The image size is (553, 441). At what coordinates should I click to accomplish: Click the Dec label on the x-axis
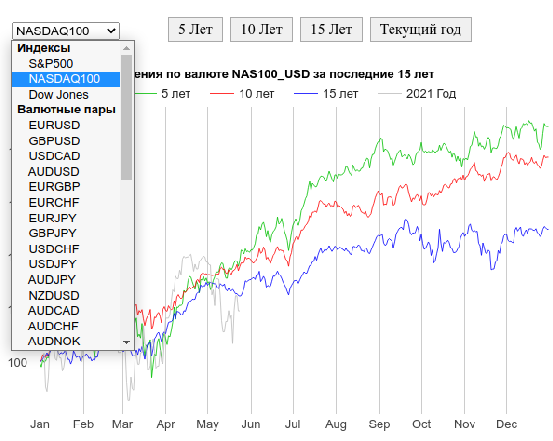coord(506,424)
